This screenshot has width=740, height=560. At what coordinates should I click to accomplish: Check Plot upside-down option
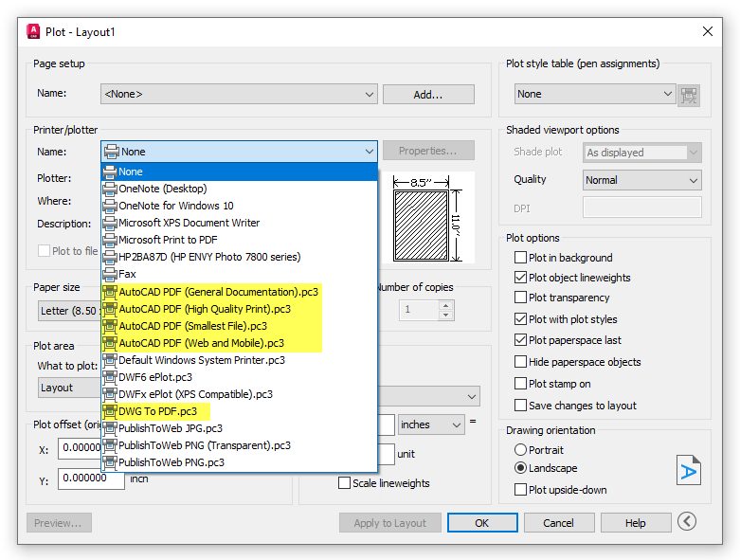click(520, 490)
